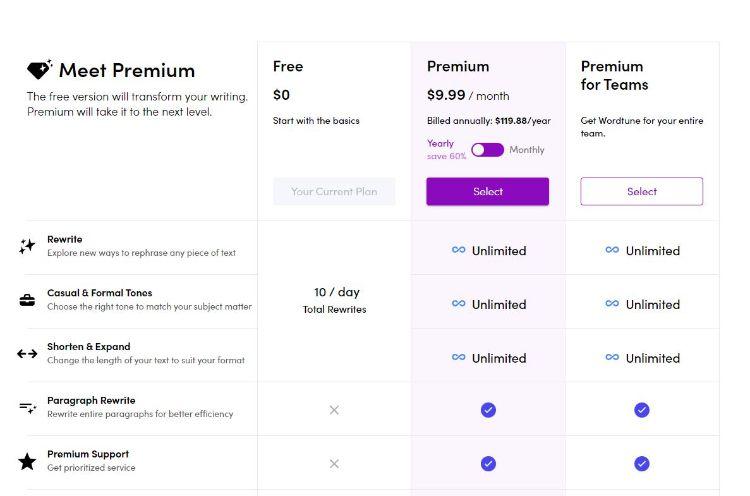The width and height of the screenshot is (750, 496).
Task: Click the Premium checkmark for Paragraph Rewrite
Action: (488, 410)
